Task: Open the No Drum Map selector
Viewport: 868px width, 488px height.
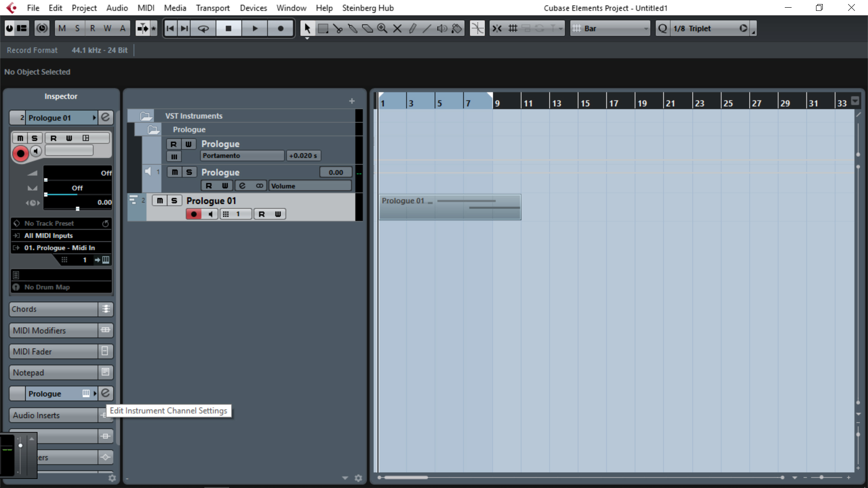Action: point(61,287)
